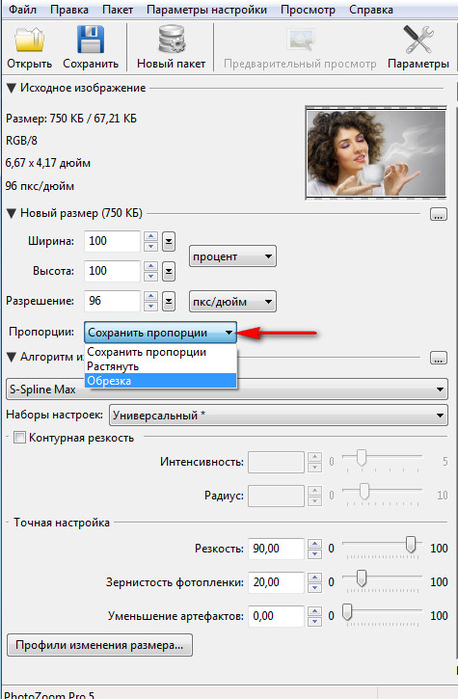Click the Высота input field
Viewport: 458px width, 699px height.
[x=112, y=271]
